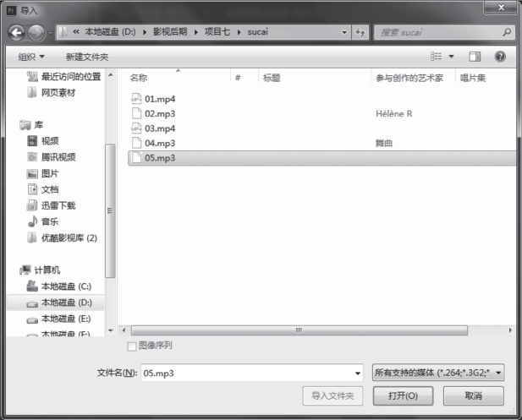
Task: Select 优酷影视库 (2) in sidebar
Action: 63,237
